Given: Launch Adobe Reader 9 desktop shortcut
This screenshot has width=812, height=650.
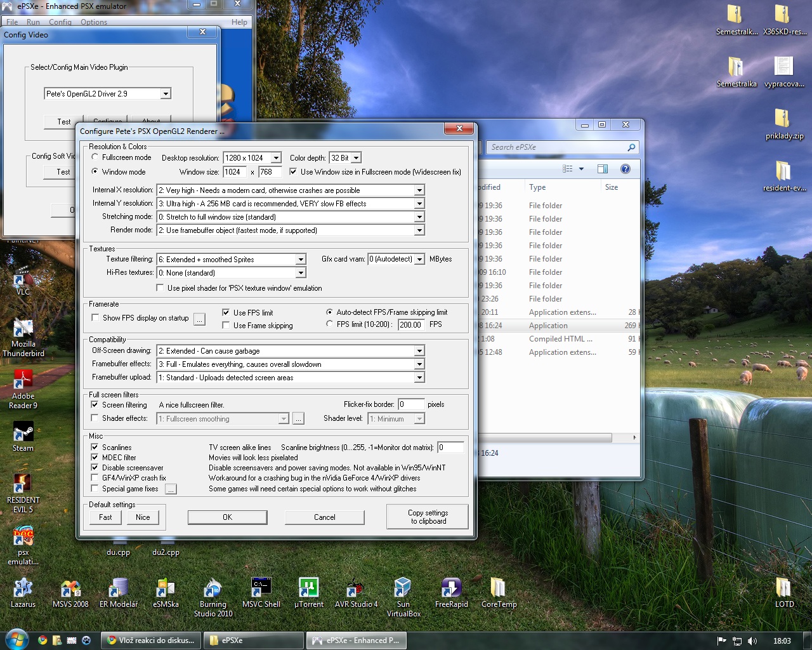Looking at the screenshot, I should [x=23, y=390].
